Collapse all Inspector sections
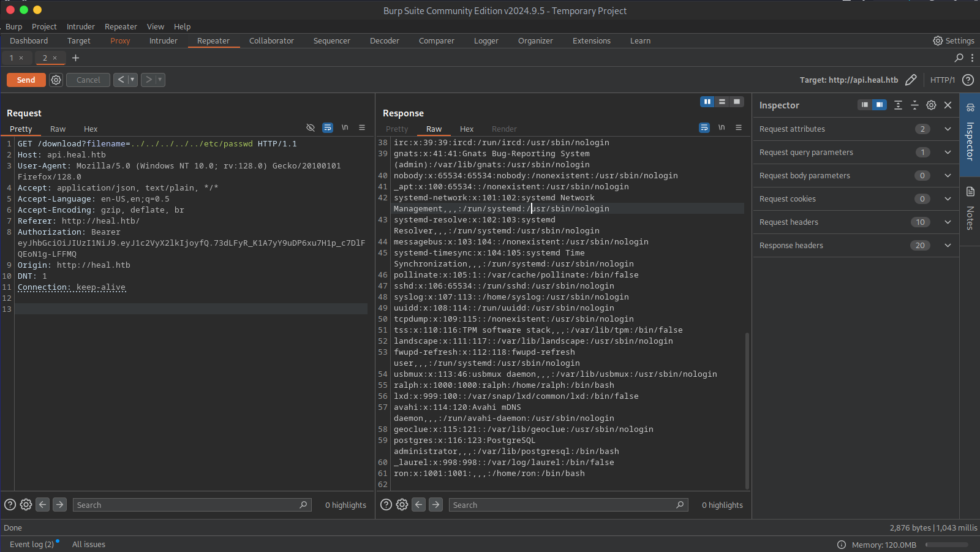980x552 pixels. coord(914,105)
